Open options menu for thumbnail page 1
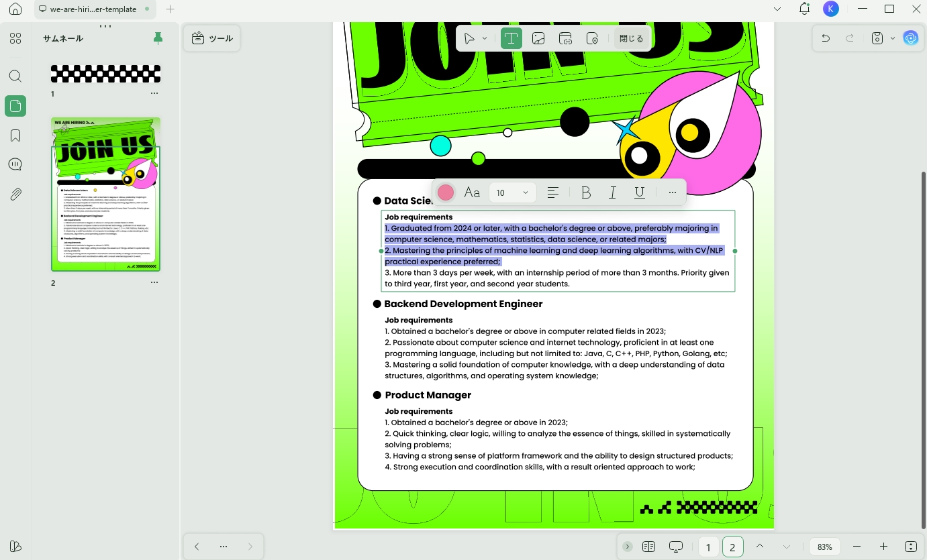927x560 pixels. pyautogui.click(x=154, y=94)
